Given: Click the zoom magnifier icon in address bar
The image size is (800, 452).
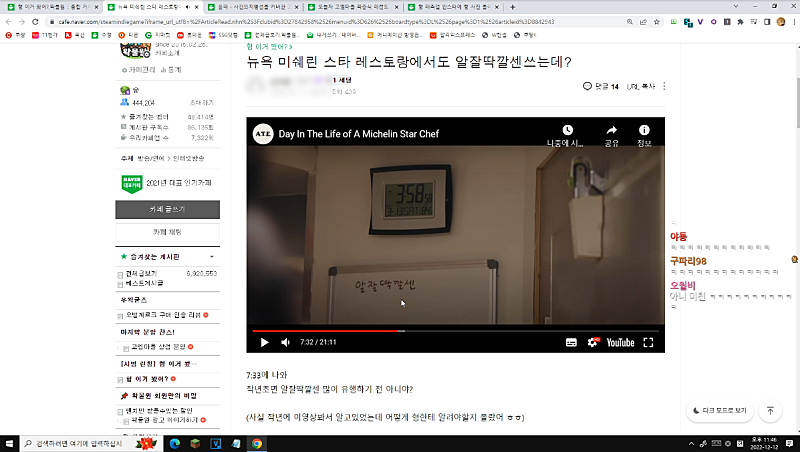Looking at the screenshot, I should (630, 22).
